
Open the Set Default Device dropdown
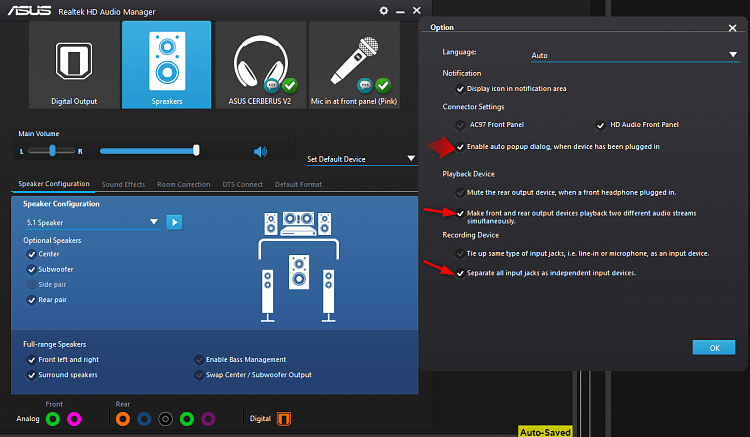point(361,159)
